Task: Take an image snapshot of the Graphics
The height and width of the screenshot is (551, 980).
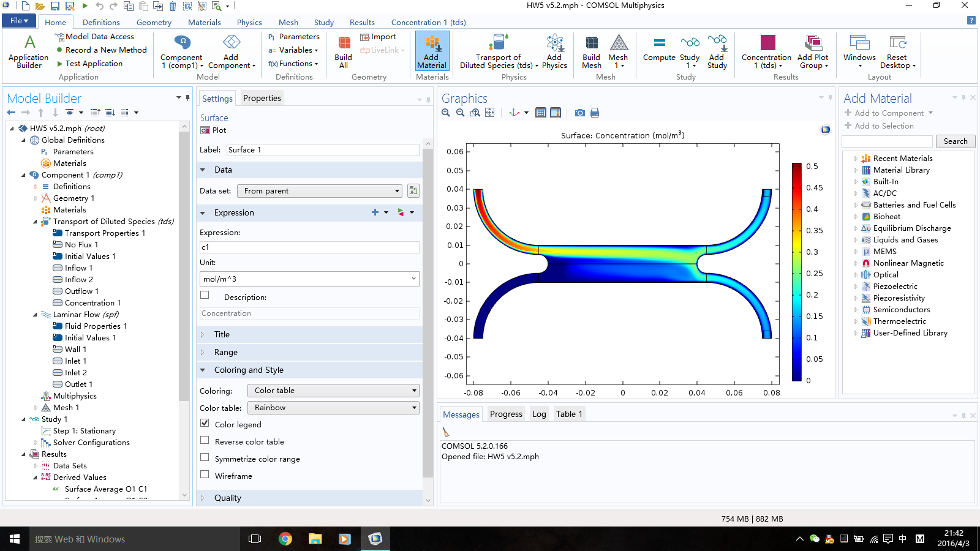Action: (x=579, y=113)
